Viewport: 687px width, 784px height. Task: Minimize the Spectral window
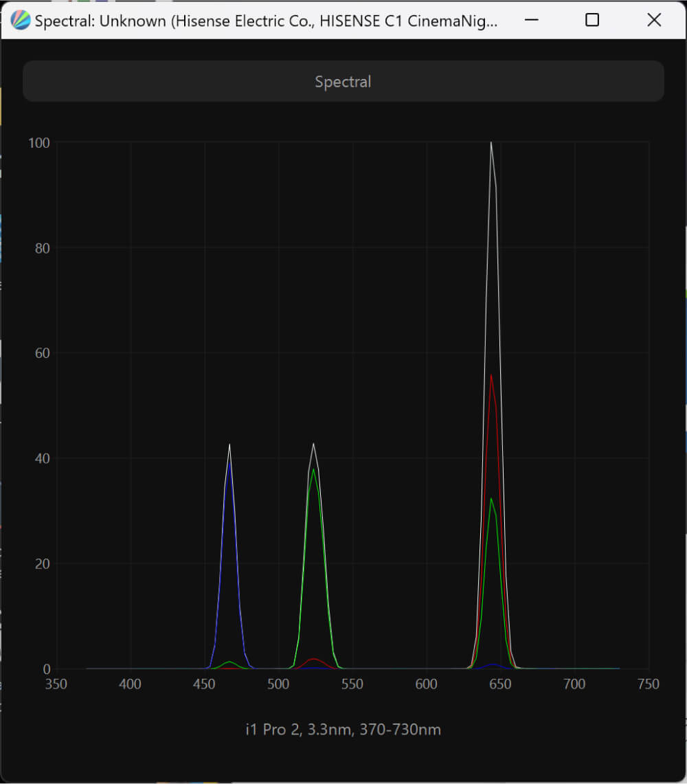click(530, 20)
